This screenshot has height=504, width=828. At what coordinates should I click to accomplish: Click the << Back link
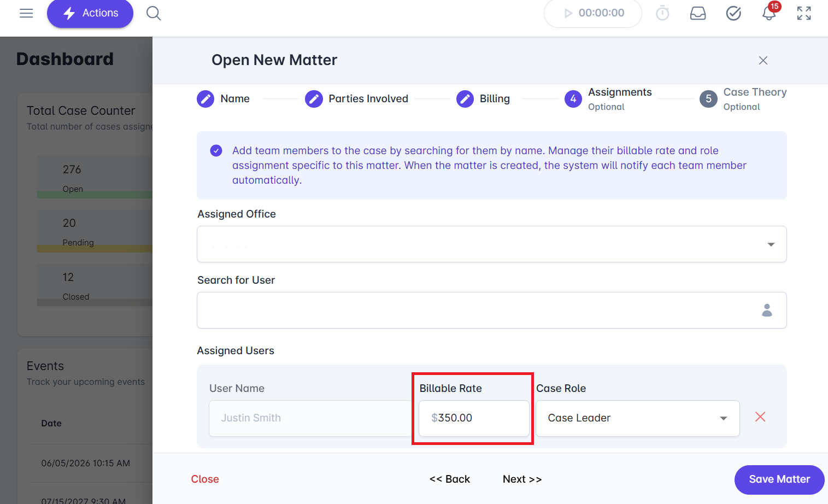click(x=450, y=479)
